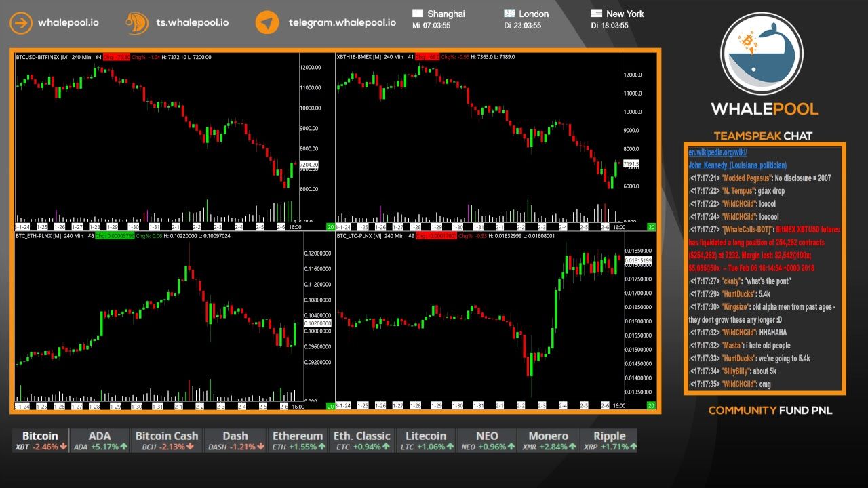Click the Monero green up arrow

[x=574, y=447]
